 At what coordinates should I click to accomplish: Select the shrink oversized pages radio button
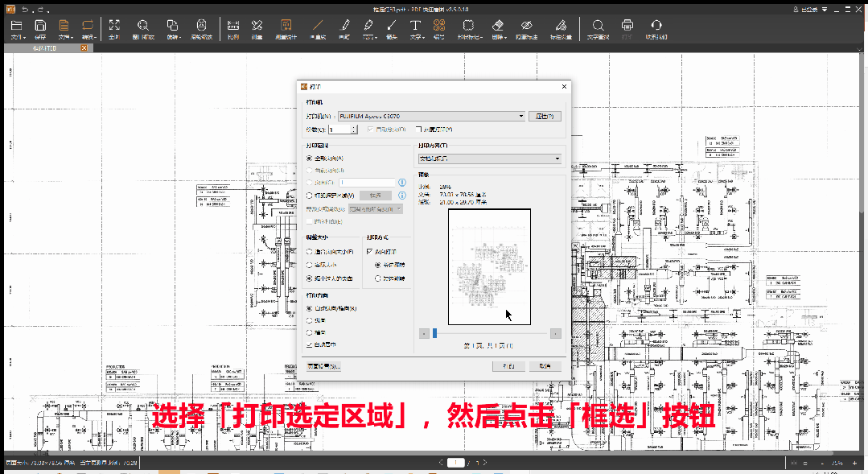click(310, 278)
